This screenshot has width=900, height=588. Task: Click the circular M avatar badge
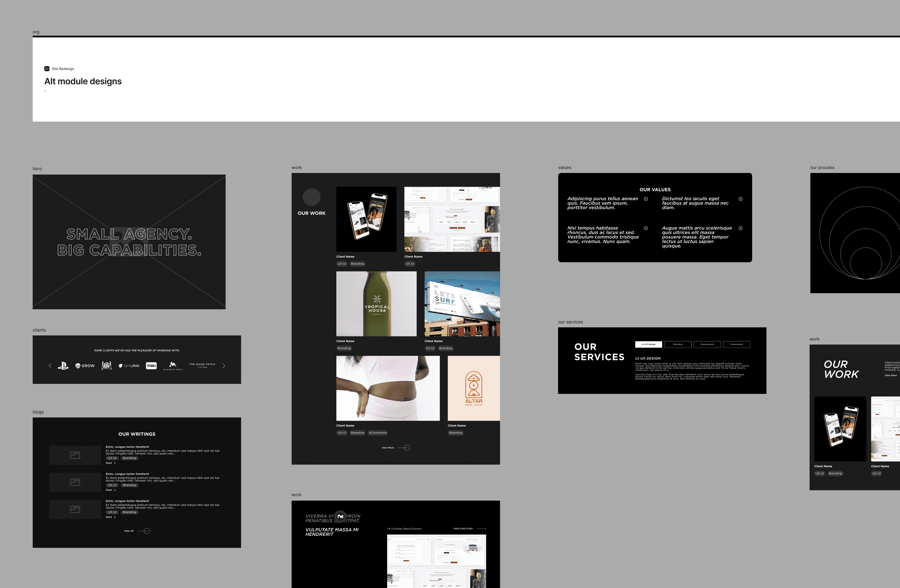(x=340, y=517)
